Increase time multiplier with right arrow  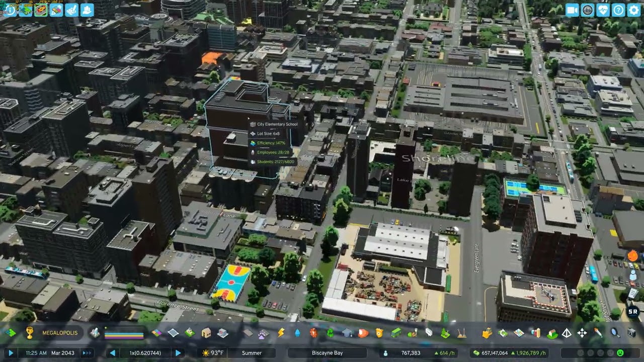click(x=178, y=353)
